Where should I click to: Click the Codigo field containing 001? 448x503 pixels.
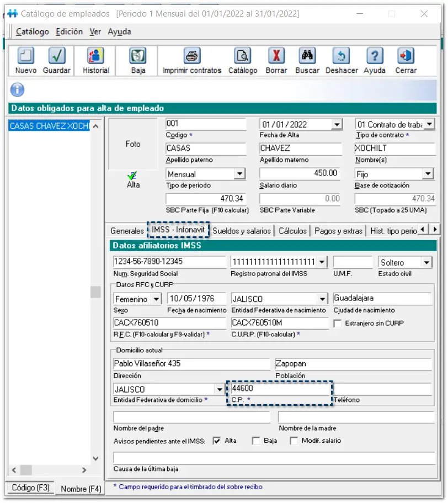coord(206,124)
